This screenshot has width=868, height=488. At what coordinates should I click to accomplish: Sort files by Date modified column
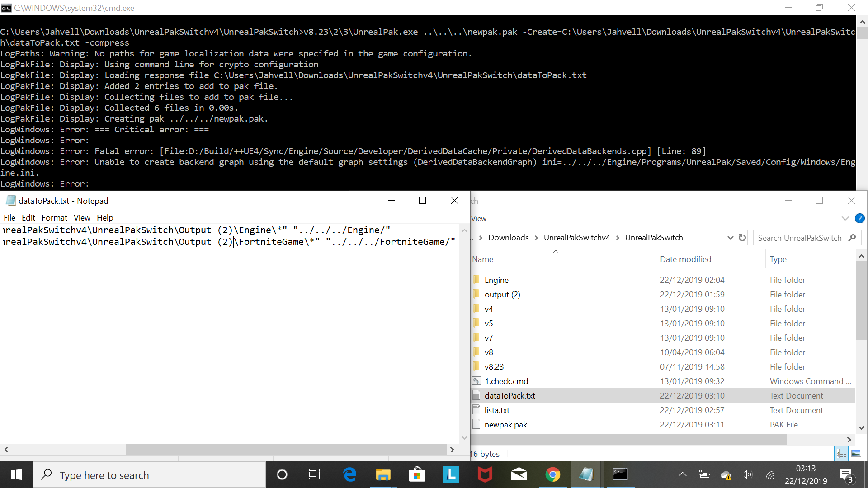click(685, 259)
